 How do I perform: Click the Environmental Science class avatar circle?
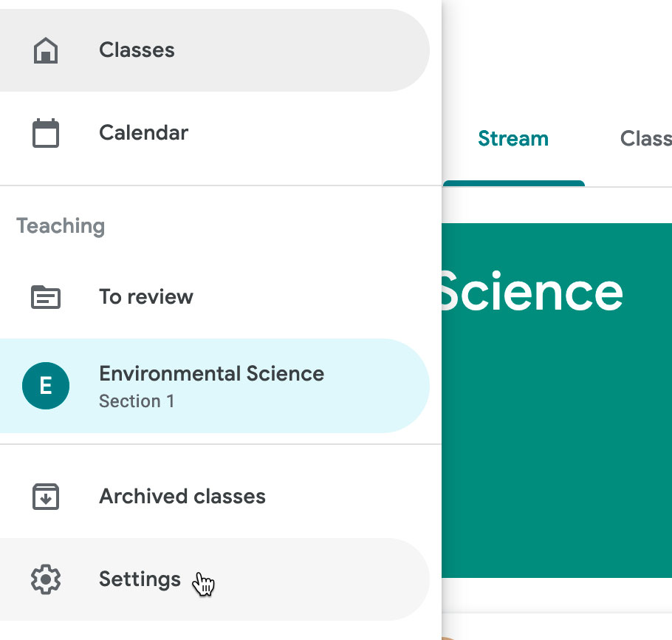[x=45, y=386]
